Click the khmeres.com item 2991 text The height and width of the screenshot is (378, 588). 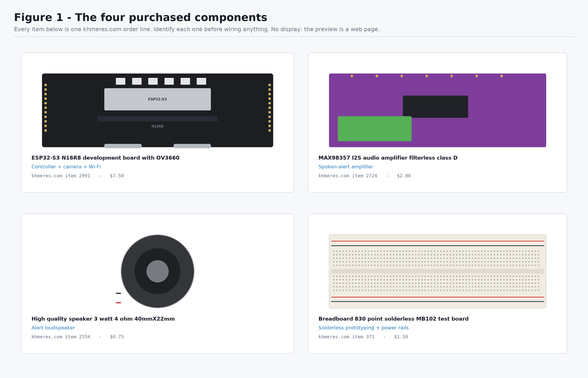61,176
